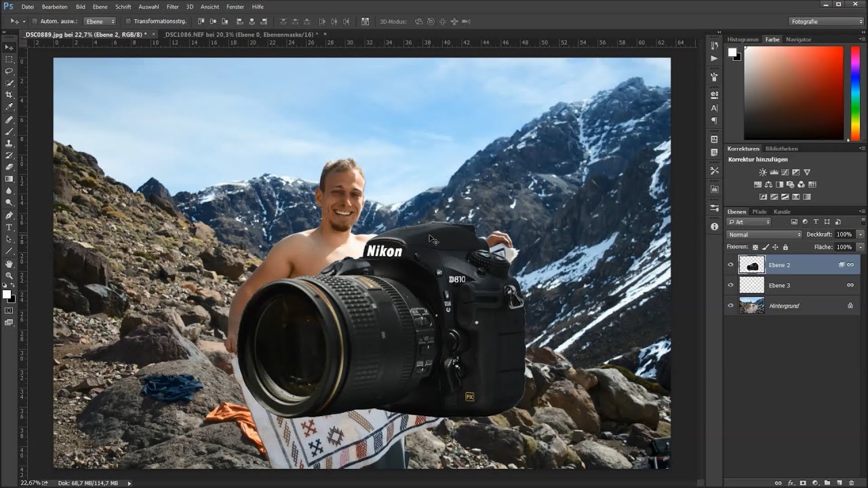Image resolution: width=868 pixels, height=488 pixels.
Task: Select the Move tool in toolbox
Action: [9, 47]
